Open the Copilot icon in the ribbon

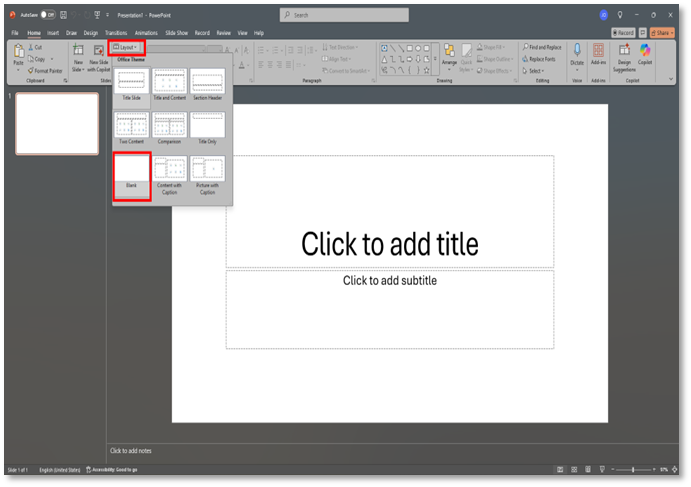(645, 51)
